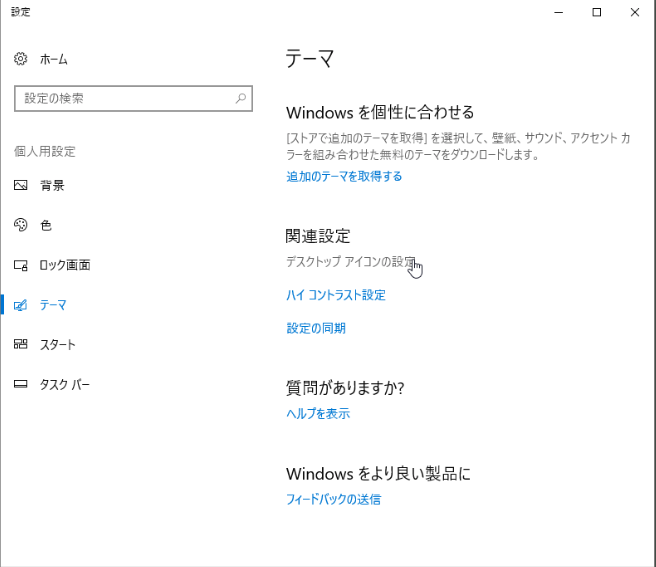Open the ホーム label in sidebar
The image size is (656, 567).
pyautogui.click(x=54, y=59)
